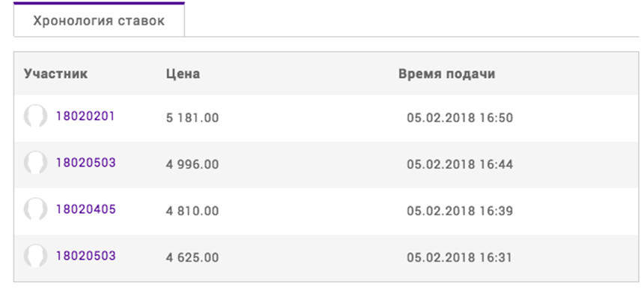Image resolution: width=644 pixels, height=300 pixels.
Task: Click avatar icon of participant 18020201
Action: pyautogui.click(x=35, y=116)
